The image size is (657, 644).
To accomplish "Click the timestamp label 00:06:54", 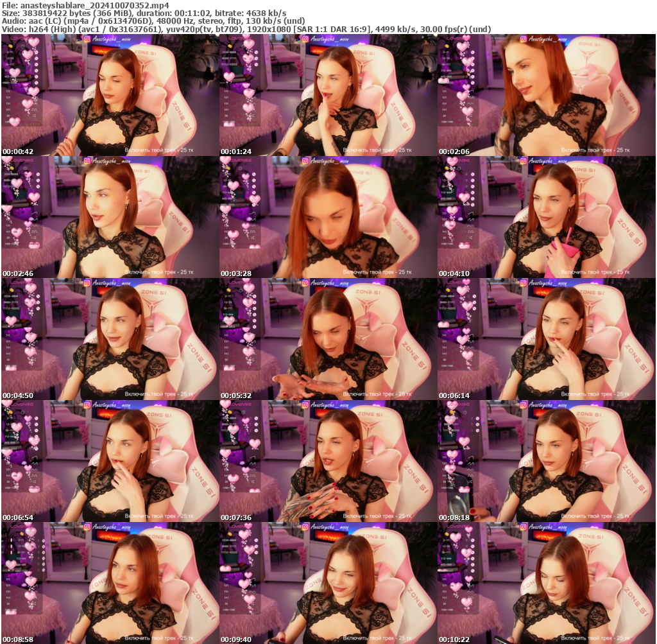I will [19, 517].
